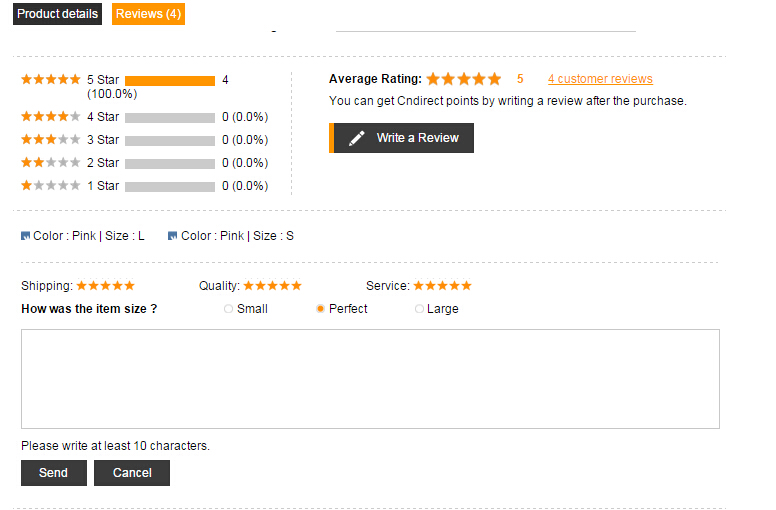Click the 1 Star rating stars row
This screenshot has width=776, height=510.
[x=51, y=186]
